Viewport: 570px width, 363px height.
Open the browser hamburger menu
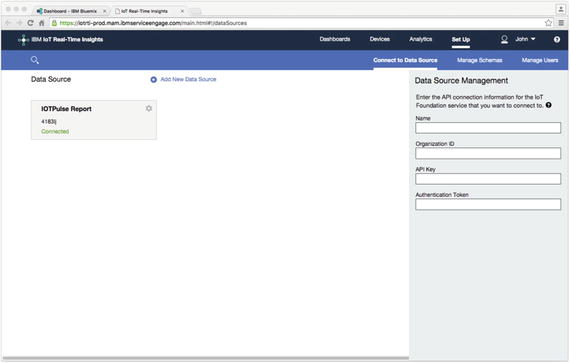(561, 23)
